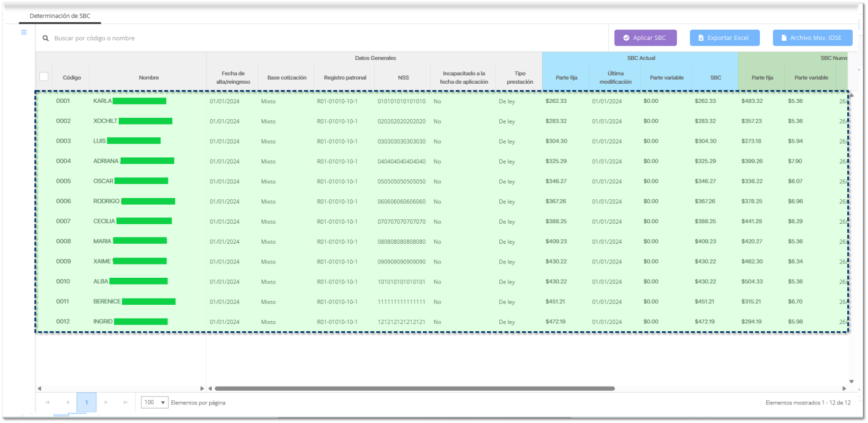Click the Código column header

72,77
